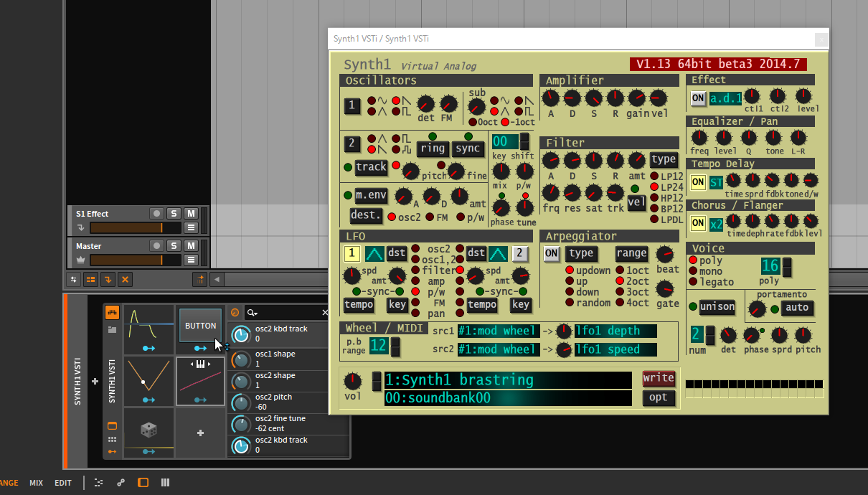Mute the Master track
The width and height of the screenshot is (868, 495).
point(191,245)
